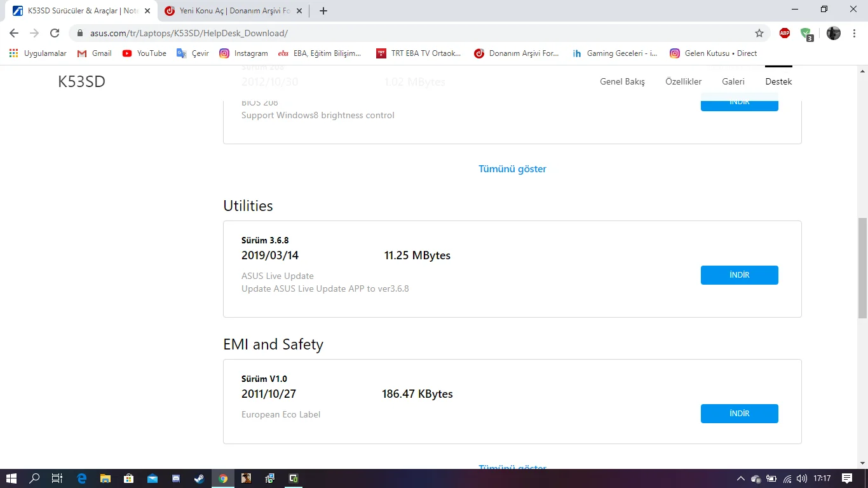Click the 2011/10/27 date
Screen dimensions: 868x488
pos(269,394)
